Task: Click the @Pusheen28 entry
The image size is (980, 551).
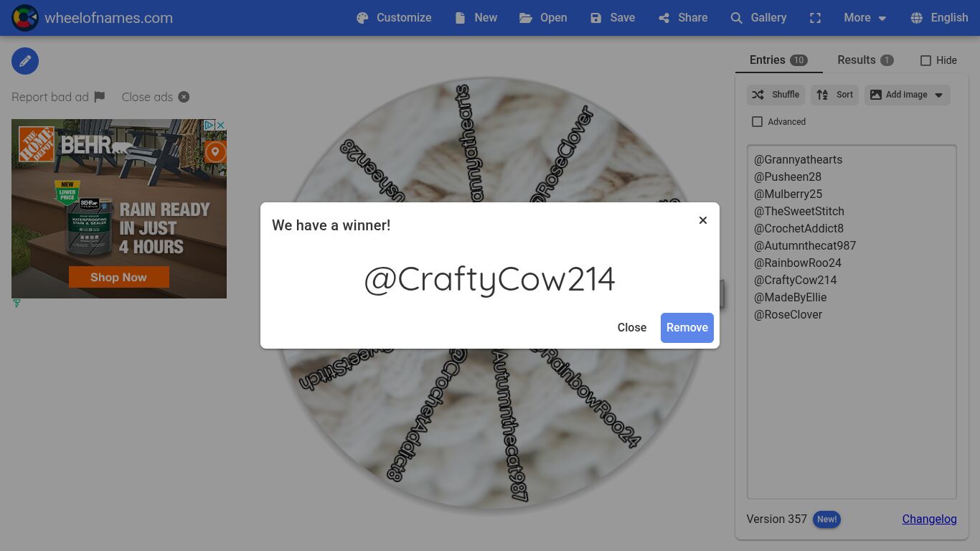Action: pyautogui.click(x=788, y=176)
